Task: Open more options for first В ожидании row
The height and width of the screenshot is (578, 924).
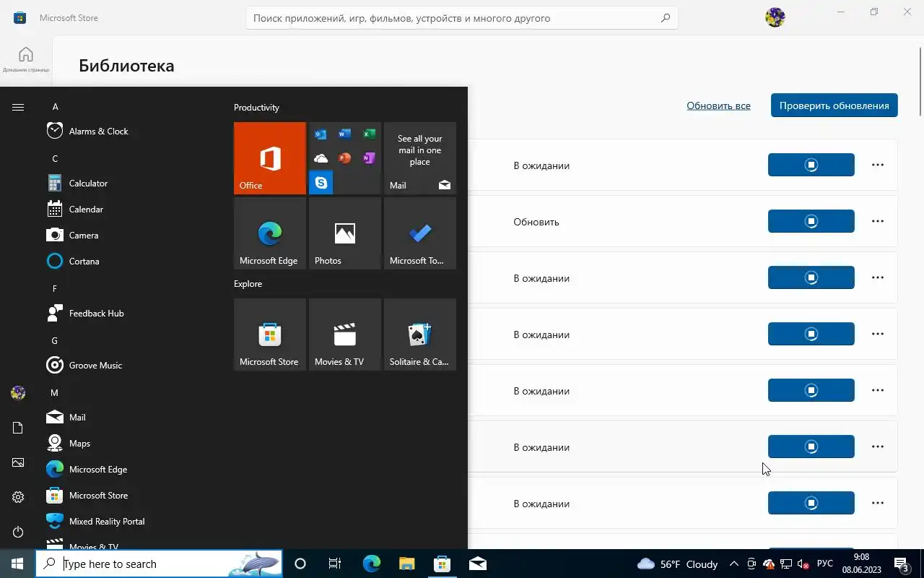Action: click(x=878, y=165)
